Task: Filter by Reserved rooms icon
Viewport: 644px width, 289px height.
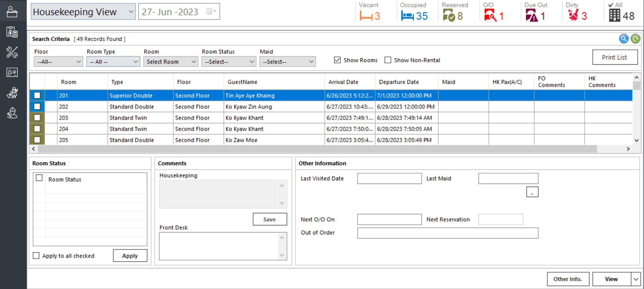Action: 449,15
